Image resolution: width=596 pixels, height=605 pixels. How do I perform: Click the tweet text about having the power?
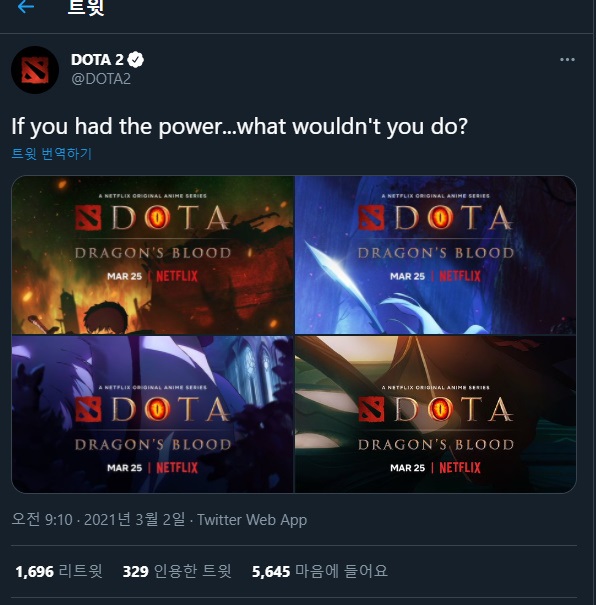[x=240, y=127]
